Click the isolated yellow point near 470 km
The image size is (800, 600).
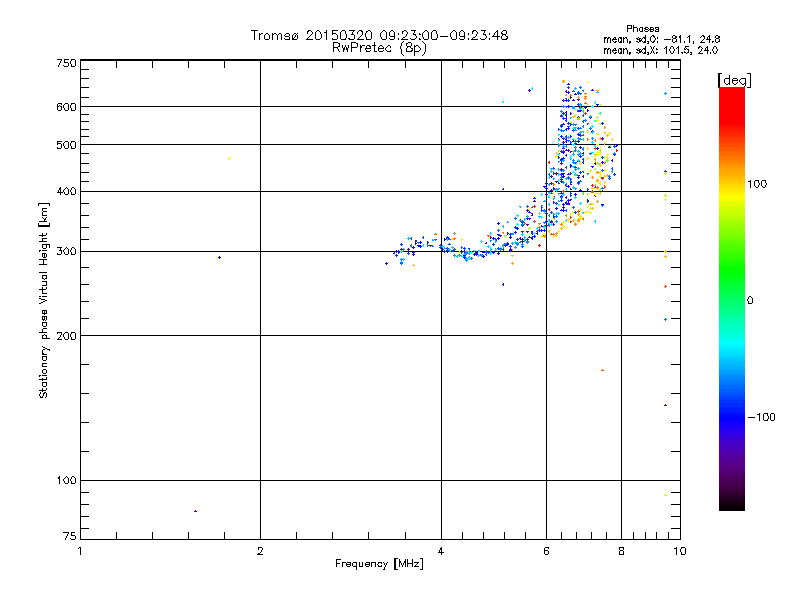(230, 159)
